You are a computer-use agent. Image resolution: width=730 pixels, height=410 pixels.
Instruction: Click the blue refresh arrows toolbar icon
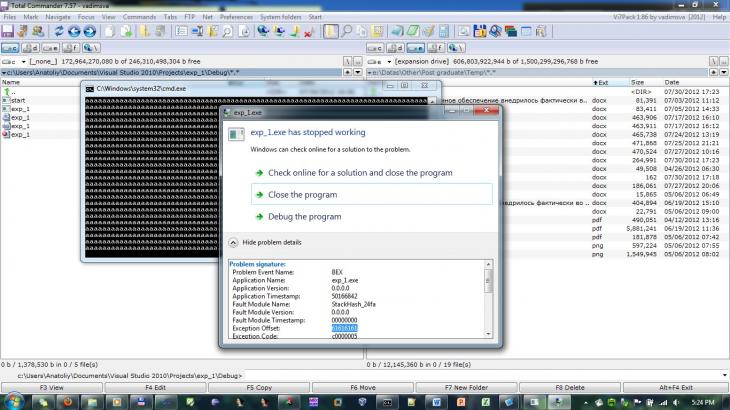tap(59, 31)
